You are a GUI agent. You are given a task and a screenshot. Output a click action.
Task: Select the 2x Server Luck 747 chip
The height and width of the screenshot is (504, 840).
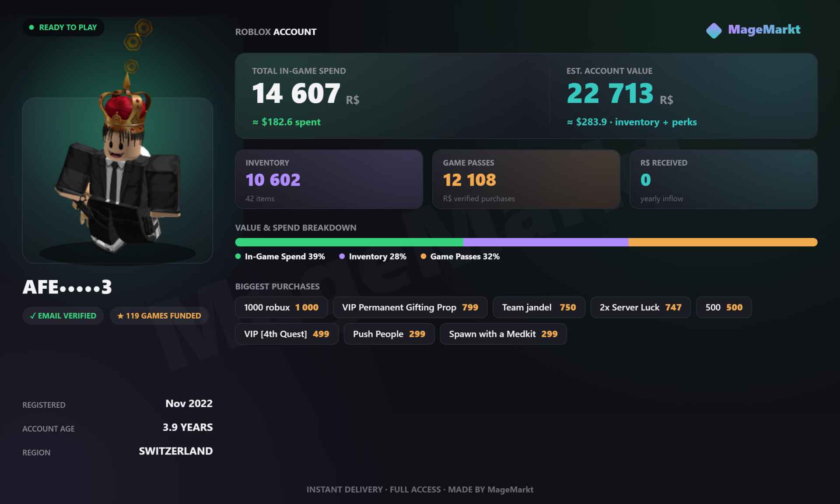coord(640,308)
